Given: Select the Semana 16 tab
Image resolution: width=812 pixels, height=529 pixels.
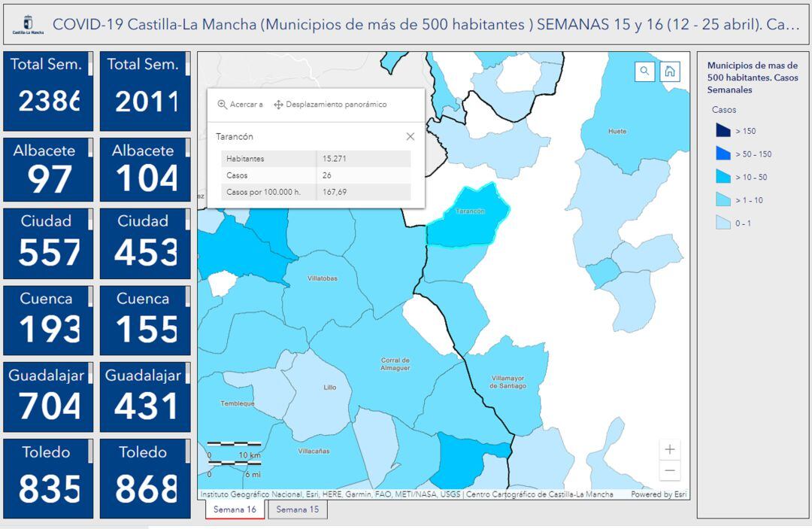Looking at the screenshot, I should [234, 509].
